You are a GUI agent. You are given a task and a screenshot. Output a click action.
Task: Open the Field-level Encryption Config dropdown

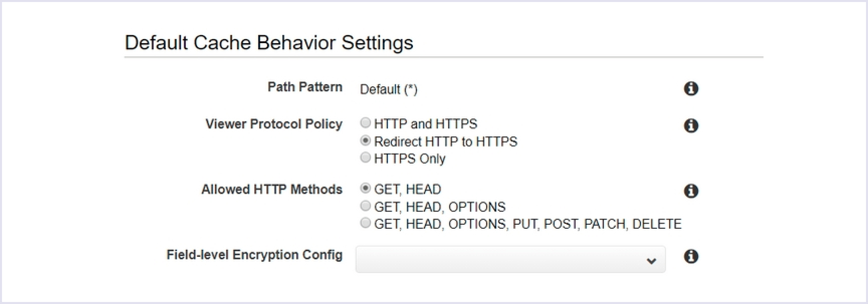coord(510,259)
